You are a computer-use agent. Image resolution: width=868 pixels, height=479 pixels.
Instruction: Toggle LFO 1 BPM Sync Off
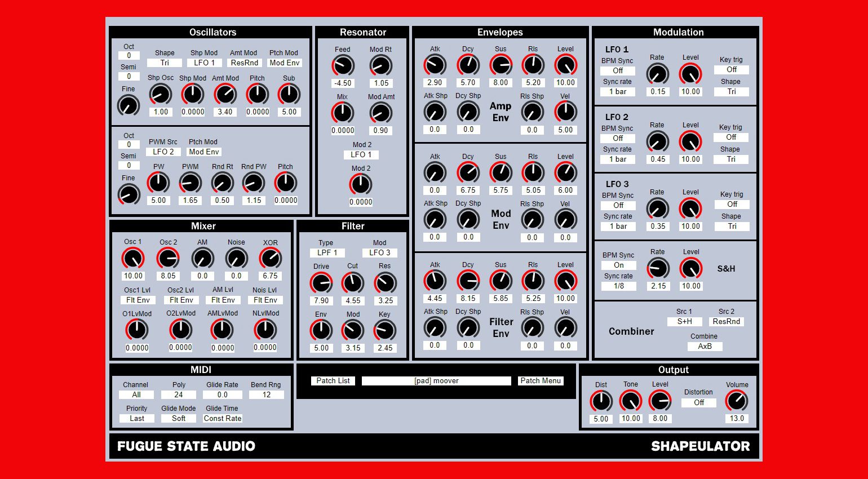point(618,70)
